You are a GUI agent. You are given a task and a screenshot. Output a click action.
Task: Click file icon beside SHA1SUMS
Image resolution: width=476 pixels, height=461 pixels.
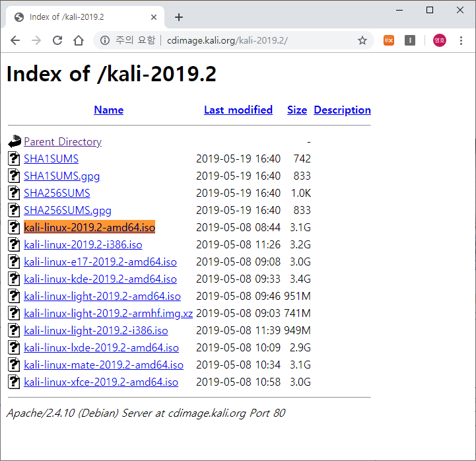(14, 159)
